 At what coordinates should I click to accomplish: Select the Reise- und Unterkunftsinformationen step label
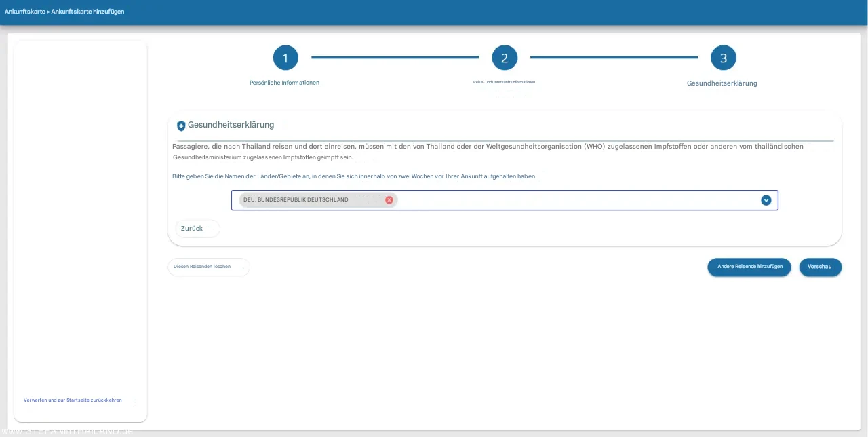(504, 82)
